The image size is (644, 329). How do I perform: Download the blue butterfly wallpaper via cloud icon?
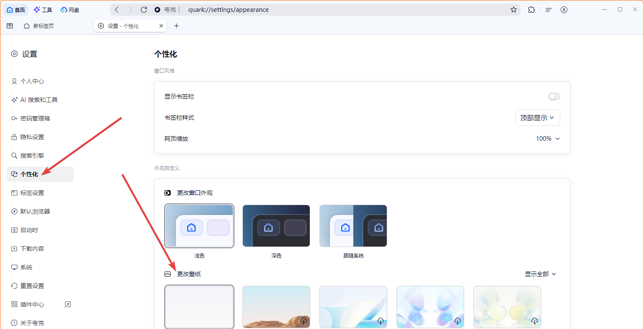[x=458, y=321]
